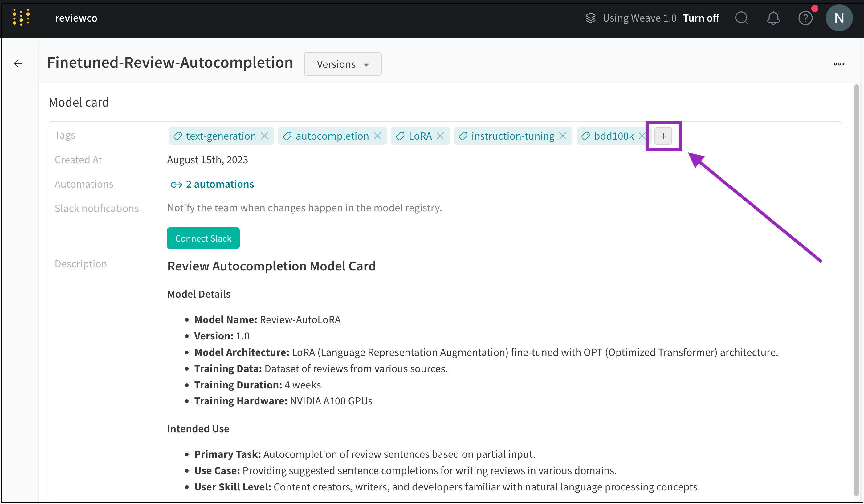The width and height of the screenshot is (864, 504).
Task: Turn off Weave 1.0
Action: 701,18
